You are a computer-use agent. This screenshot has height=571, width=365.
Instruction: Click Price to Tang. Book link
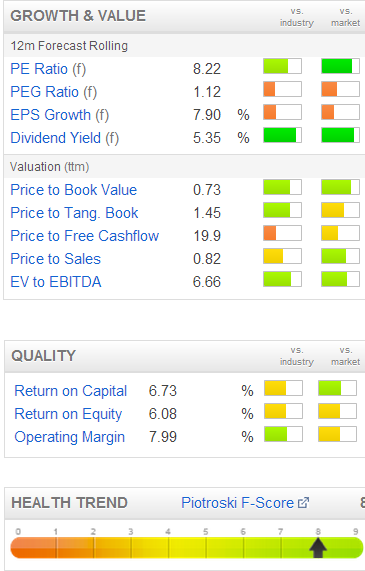74,213
